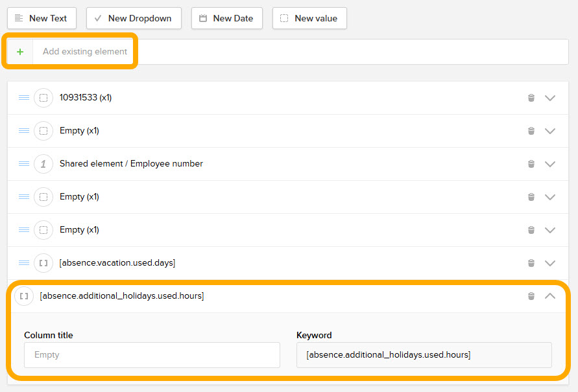Click the dashed-square icon on 10931533 (x1) row

point(43,98)
